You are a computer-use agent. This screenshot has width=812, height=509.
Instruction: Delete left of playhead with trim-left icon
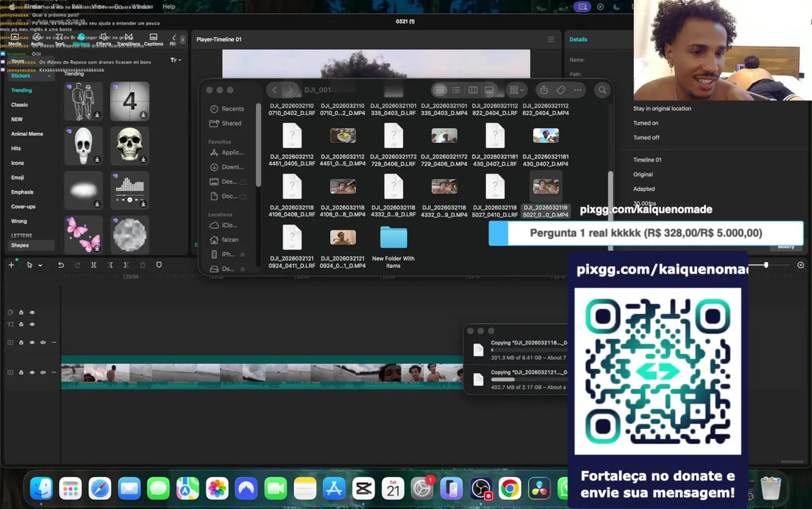click(x=110, y=264)
